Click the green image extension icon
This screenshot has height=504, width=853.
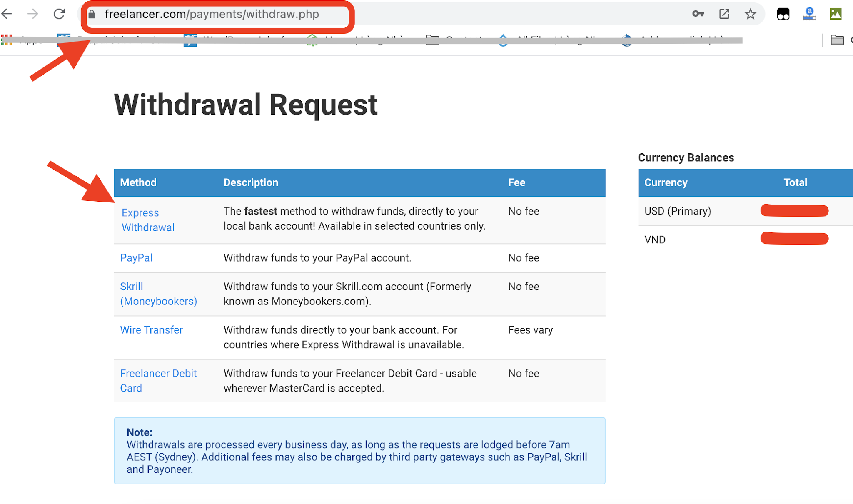[x=835, y=14]
